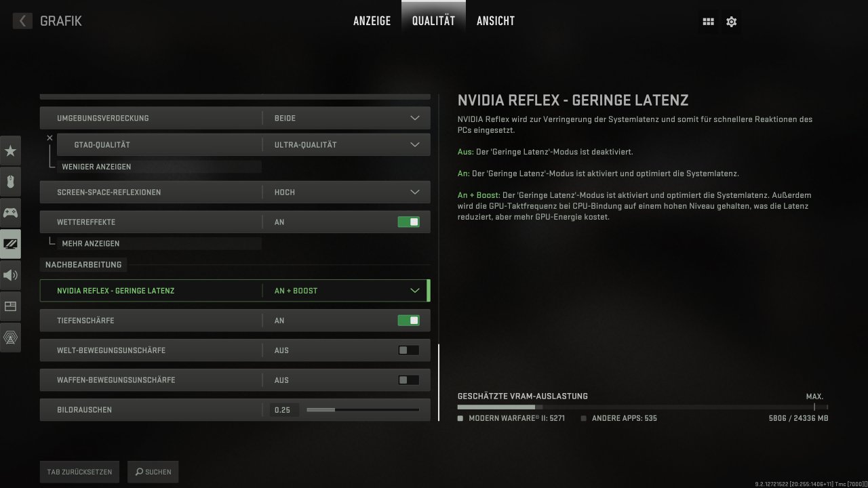Switch to the Anzeige tab
868x488 pixels.
click(x=372, y=21)
